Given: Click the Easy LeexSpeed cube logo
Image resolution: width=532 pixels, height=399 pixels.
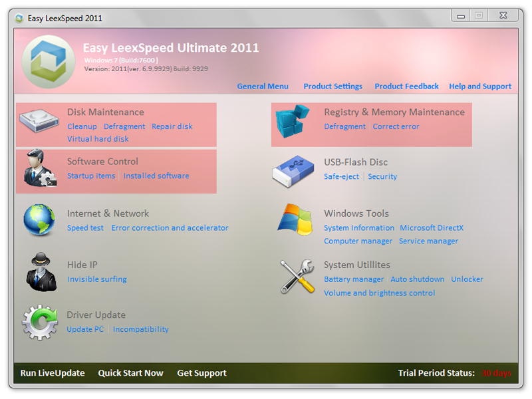Looking at the screenshot, I should coord(49,62).
